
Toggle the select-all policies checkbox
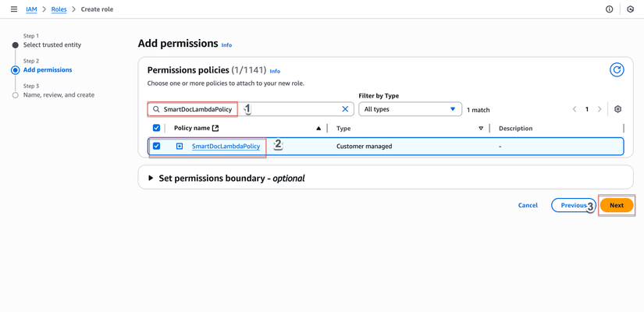pos(157,128)
